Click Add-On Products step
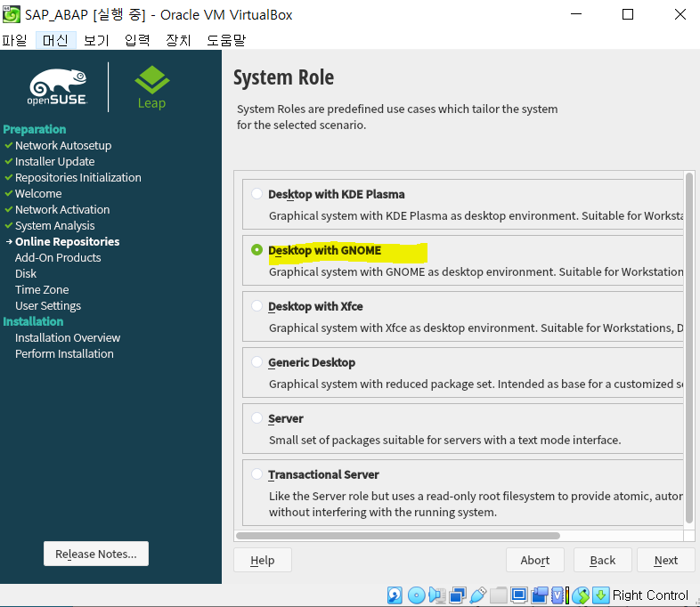 pyautogui.click(x=58, y=258)
